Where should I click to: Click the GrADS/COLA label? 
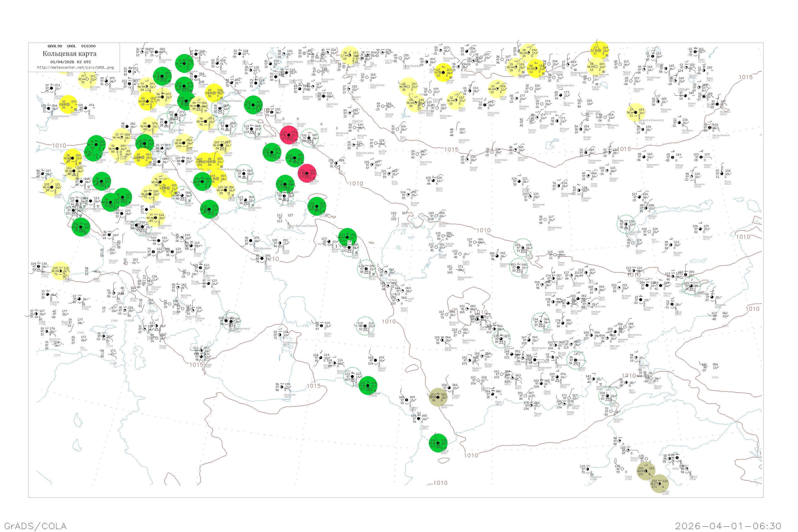pos(35,526)
